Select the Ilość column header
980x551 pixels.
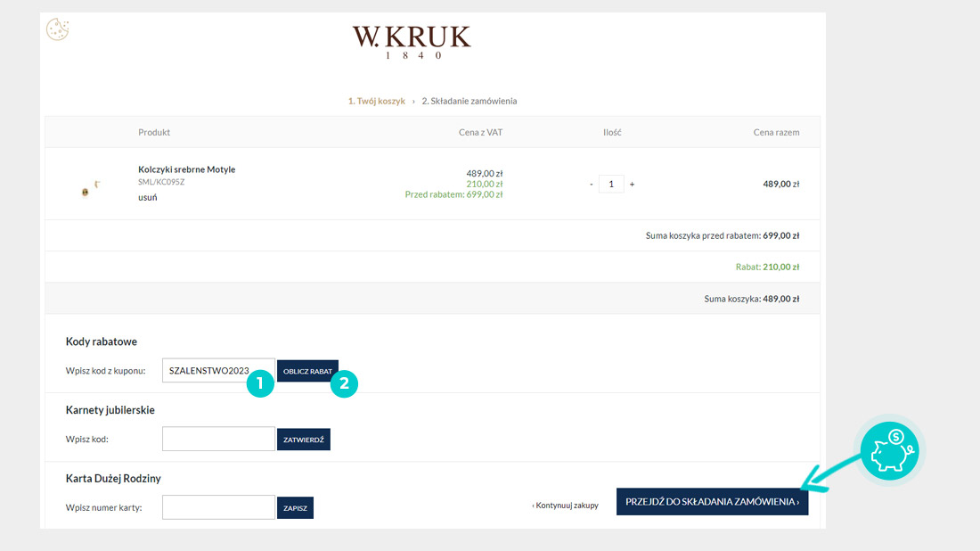coord(612,132)
